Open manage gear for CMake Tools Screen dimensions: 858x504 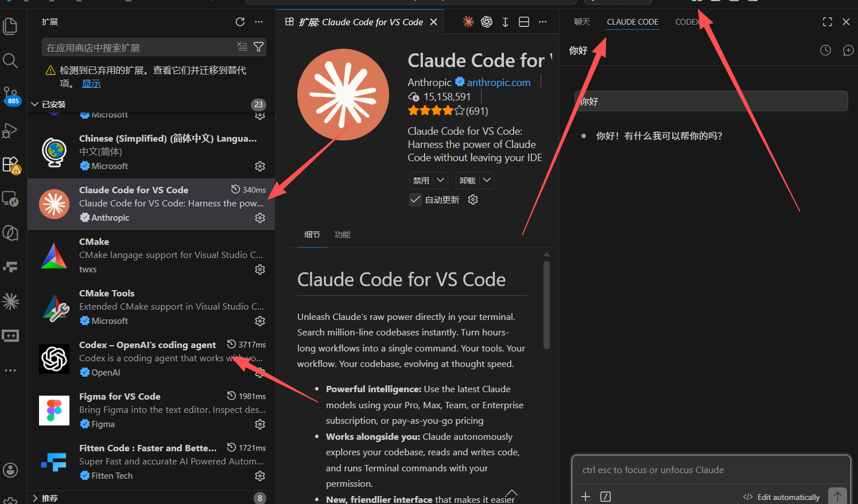point(260,321)
